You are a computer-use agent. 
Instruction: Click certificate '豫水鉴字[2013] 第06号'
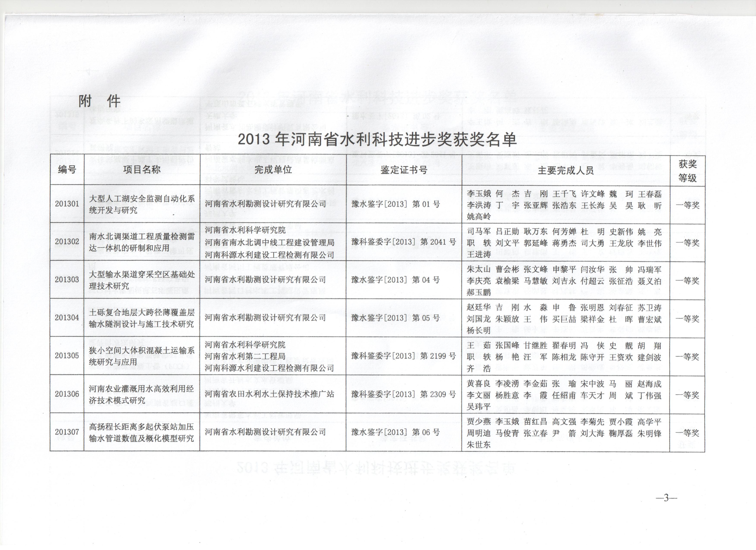(x=396, y=432)
